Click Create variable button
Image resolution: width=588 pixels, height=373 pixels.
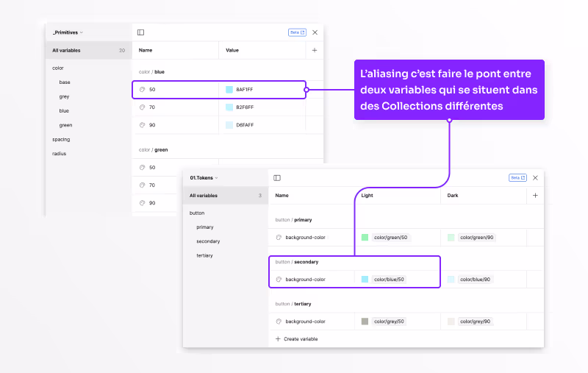[x=297, y=339]
